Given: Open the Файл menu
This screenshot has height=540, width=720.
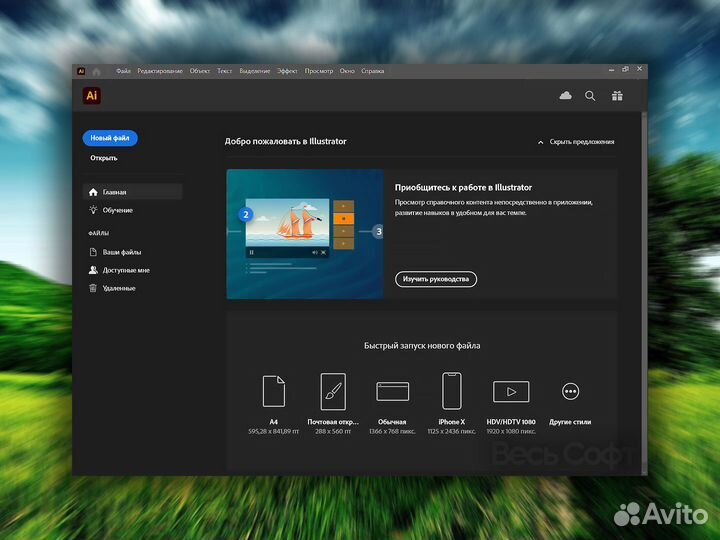Looking at the screenshot, I should pyautogui.click(x=123, y=71).
